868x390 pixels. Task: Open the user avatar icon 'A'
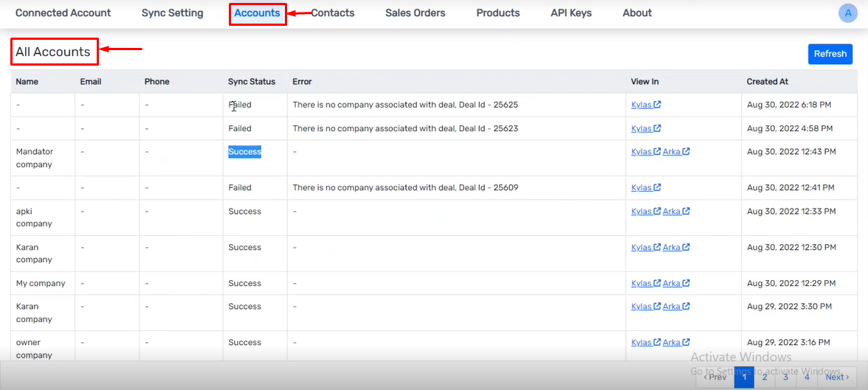(x=847, y=13)
